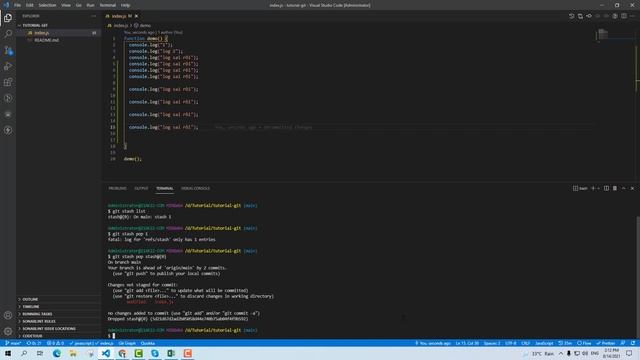Screen dimensions: 640x360
Task: Open Windows Start menu
Action: [x=8, y=353]
